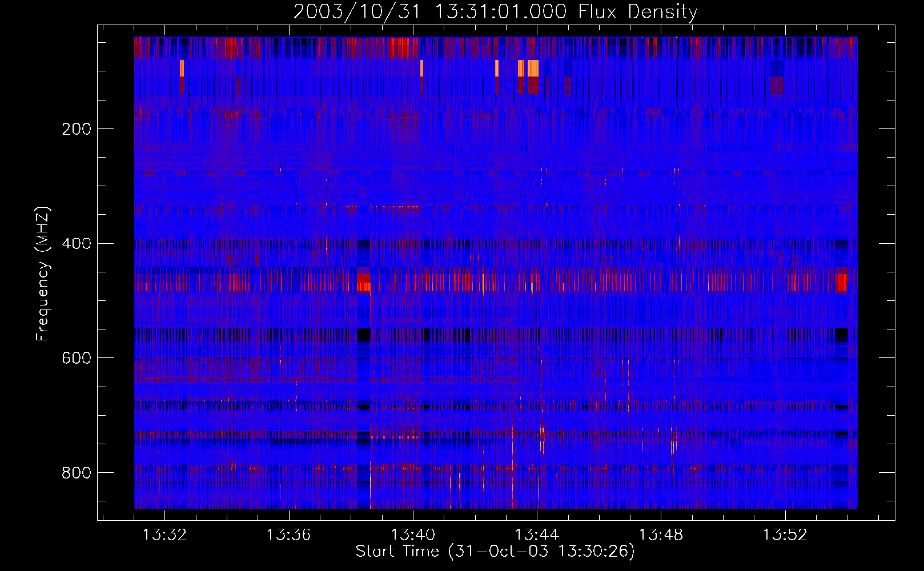Click the 13:36 time tick label
The width and height of the screenshot is (924, 571).
tap(288, 535)
